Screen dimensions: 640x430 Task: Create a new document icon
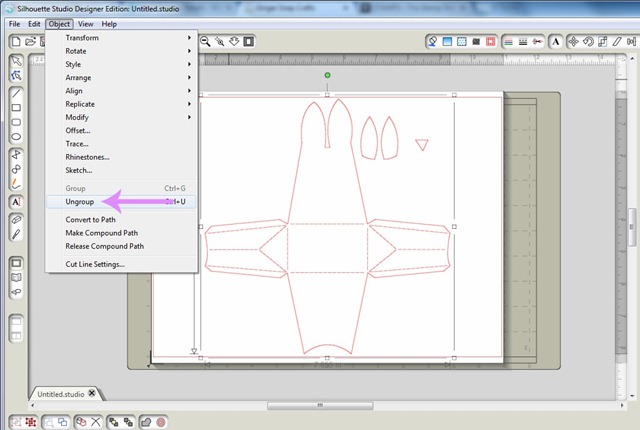[16, 41]
